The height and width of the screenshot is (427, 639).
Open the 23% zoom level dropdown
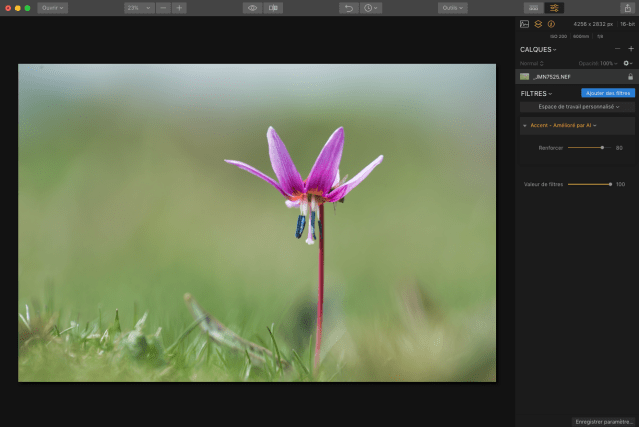pos(139,8)
